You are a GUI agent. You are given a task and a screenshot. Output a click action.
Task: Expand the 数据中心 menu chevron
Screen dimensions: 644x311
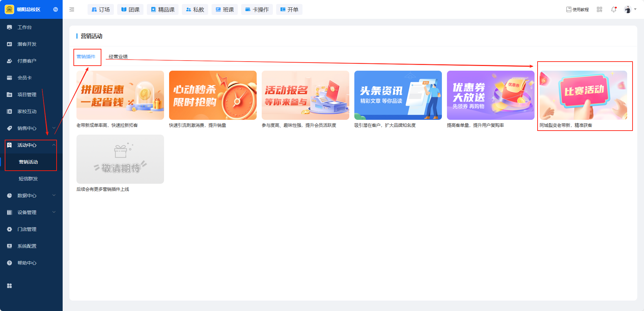[x=54, y=195]
